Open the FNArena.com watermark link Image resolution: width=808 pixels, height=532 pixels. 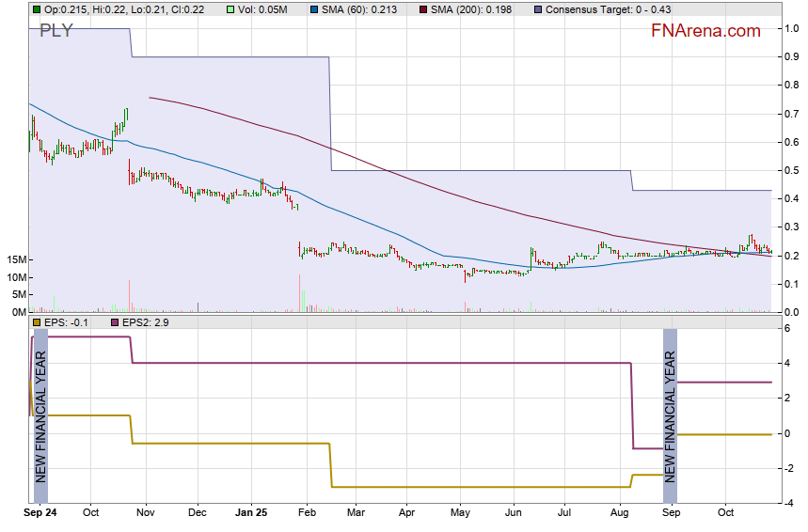point(705,31)
